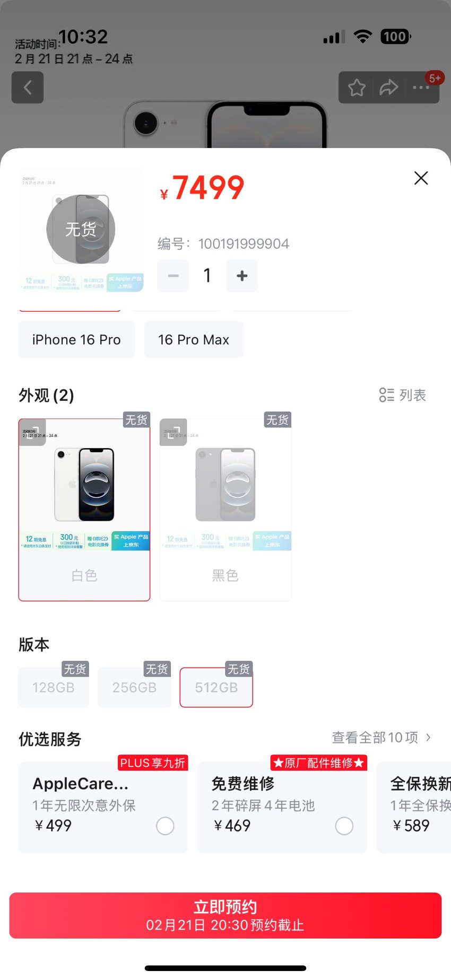
Task: Tap the back arrow icon
Action: point(28,87)
